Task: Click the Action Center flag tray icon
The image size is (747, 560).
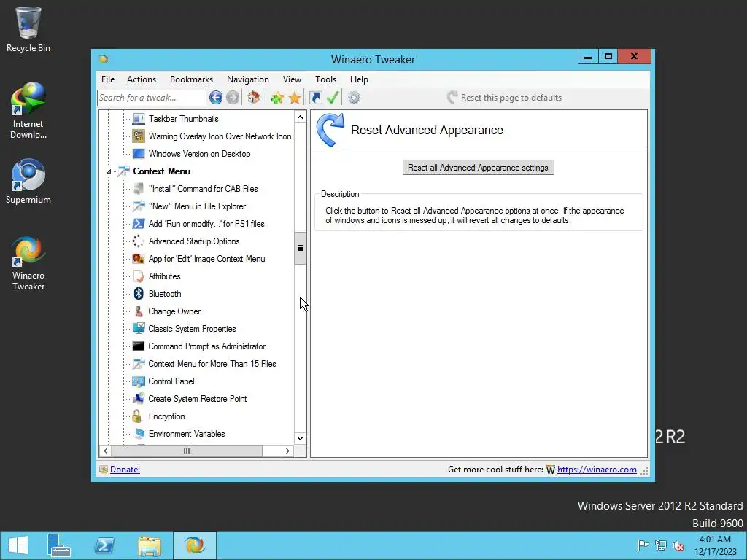Action: [643, 545]
